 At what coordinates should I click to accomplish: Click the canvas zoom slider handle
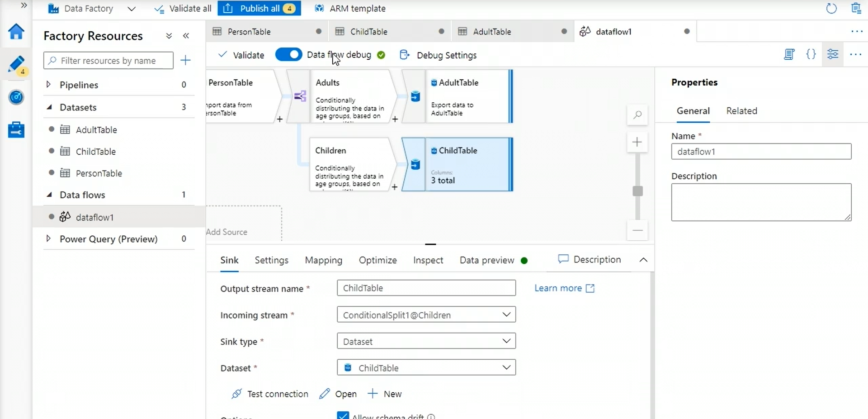click(637, 191)
